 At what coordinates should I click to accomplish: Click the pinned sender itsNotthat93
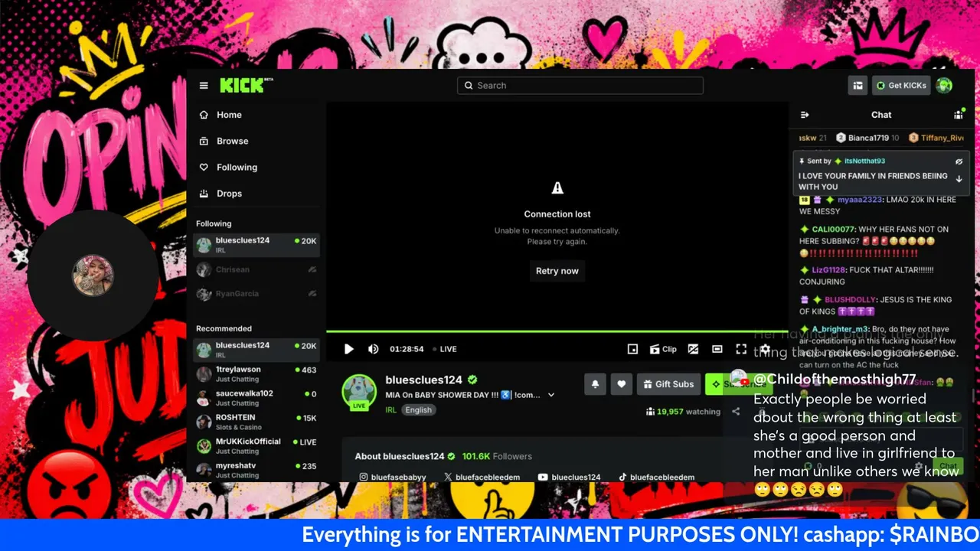pyautogui.click(x=864, y=161)
